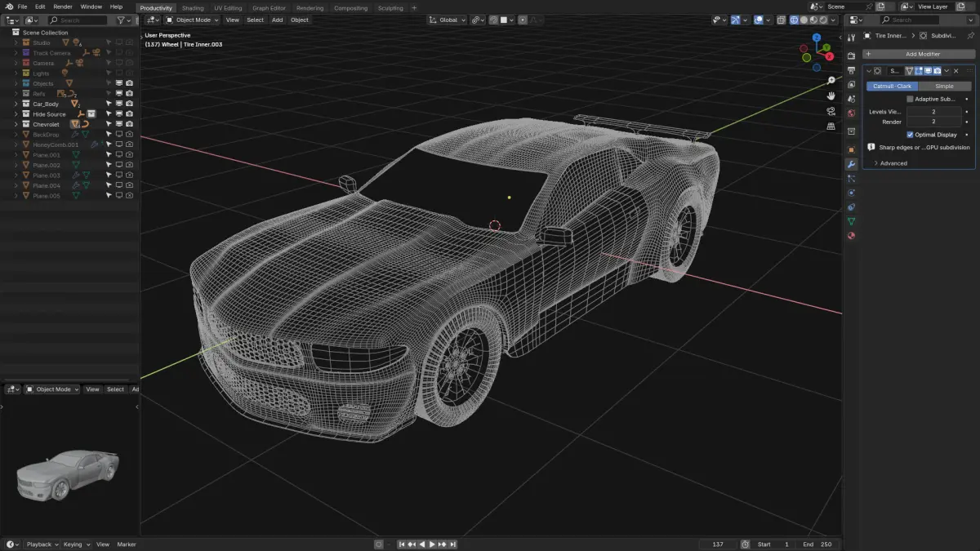This screenshot has height=551, width=980.
Task: Click the zoom magnifier viewport gizmo
Action: pos(831,80)
